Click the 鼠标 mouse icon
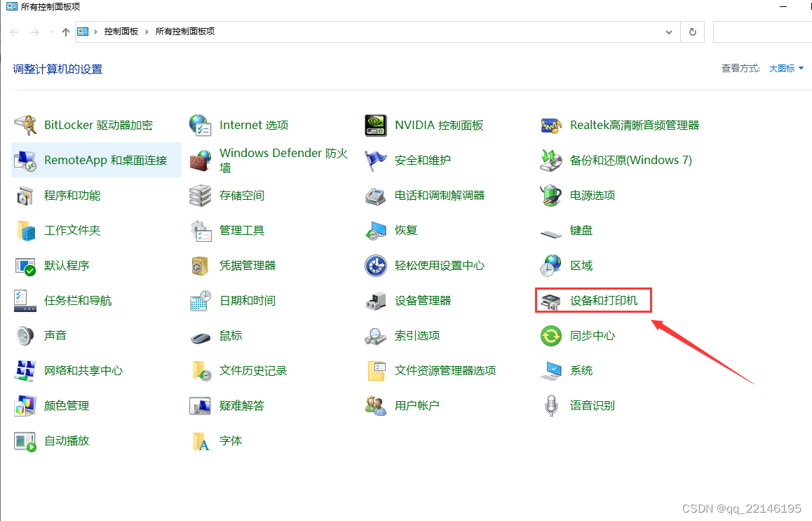This screenshot has height=521, width=812. [x=201, y=338]
